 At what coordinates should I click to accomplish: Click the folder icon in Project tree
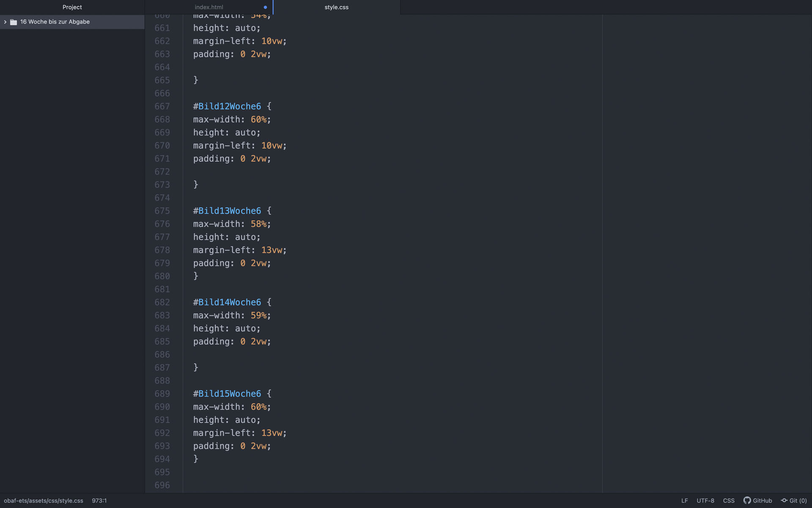click(14, 22)
